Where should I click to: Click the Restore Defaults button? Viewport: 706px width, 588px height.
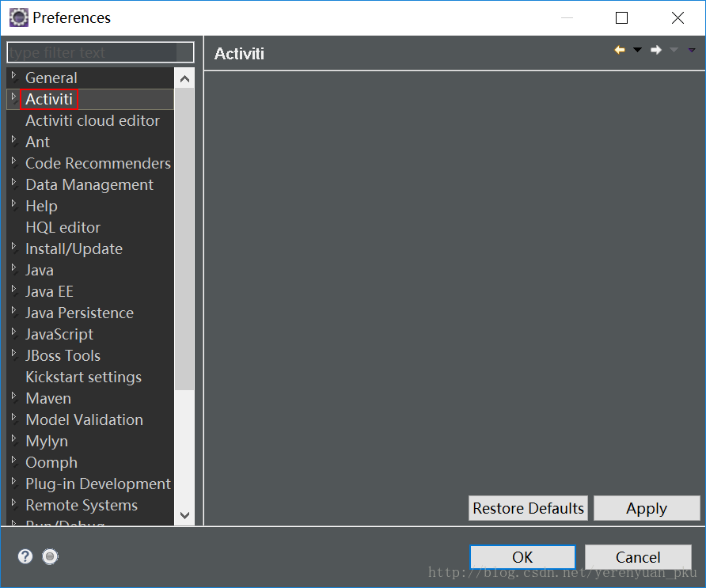click(x=528, y=508)
